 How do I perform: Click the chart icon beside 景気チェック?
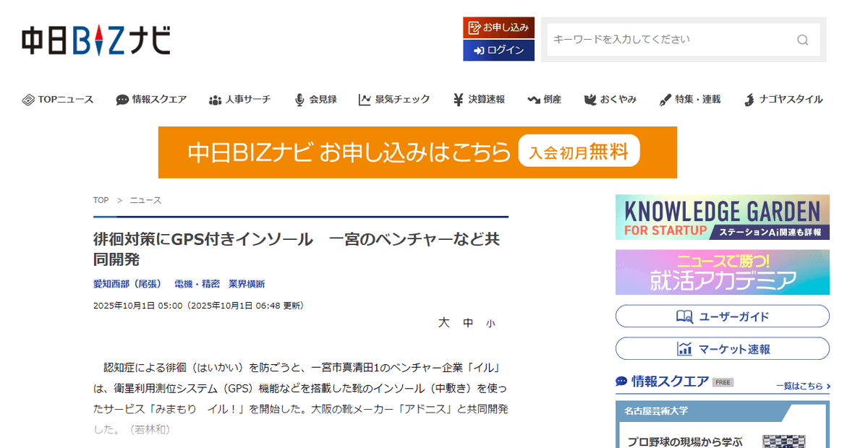365,100
